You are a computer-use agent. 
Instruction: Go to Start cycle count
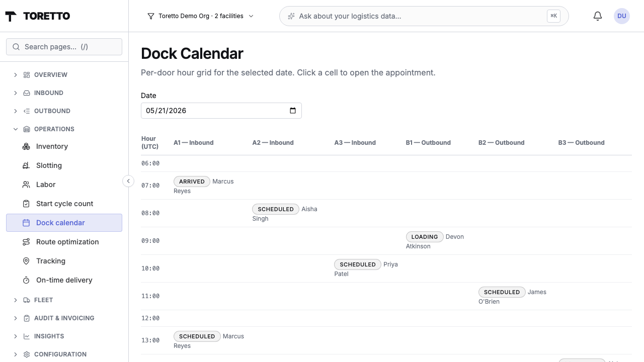64,204
